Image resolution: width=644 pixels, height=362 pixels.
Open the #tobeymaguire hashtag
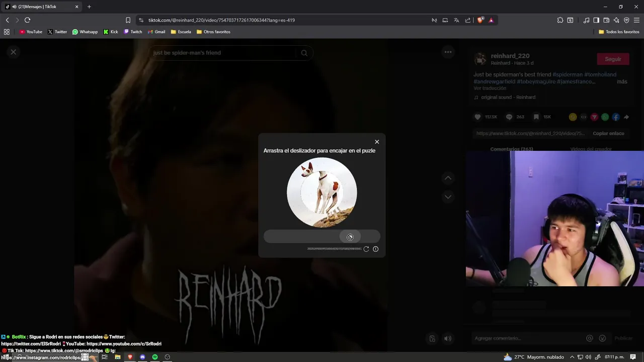click(x=535, y=81)
